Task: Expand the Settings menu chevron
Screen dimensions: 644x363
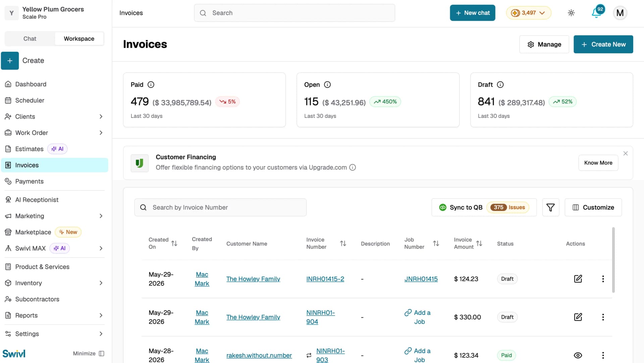Action: pyautogui.click(x=101, y=334)
